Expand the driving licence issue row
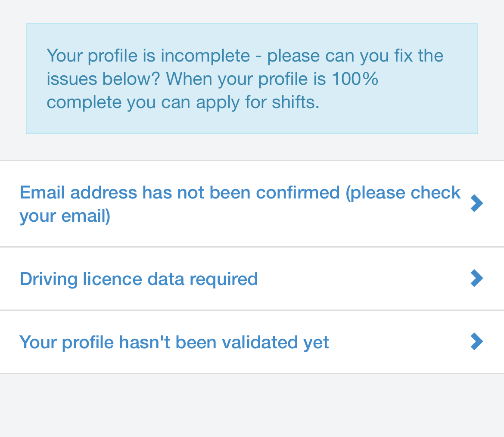Viewport: 504px width, 437px height. click(x=252, y=279)
